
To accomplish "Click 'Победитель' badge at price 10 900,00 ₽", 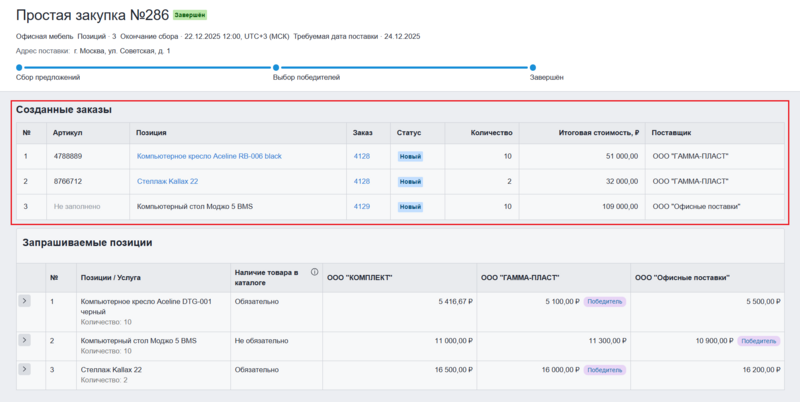I will pyautogui.click(x=757, y=341).
